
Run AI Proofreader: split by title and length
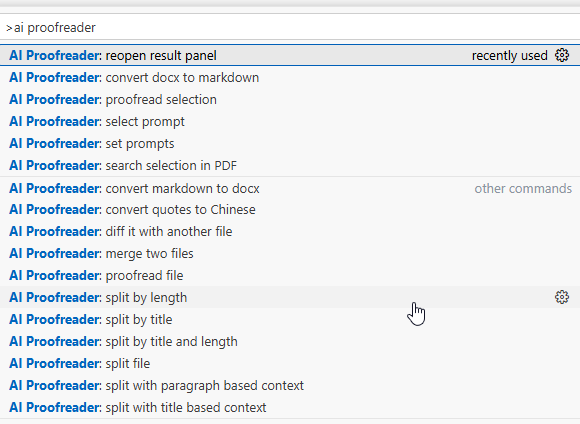(290, 341)
